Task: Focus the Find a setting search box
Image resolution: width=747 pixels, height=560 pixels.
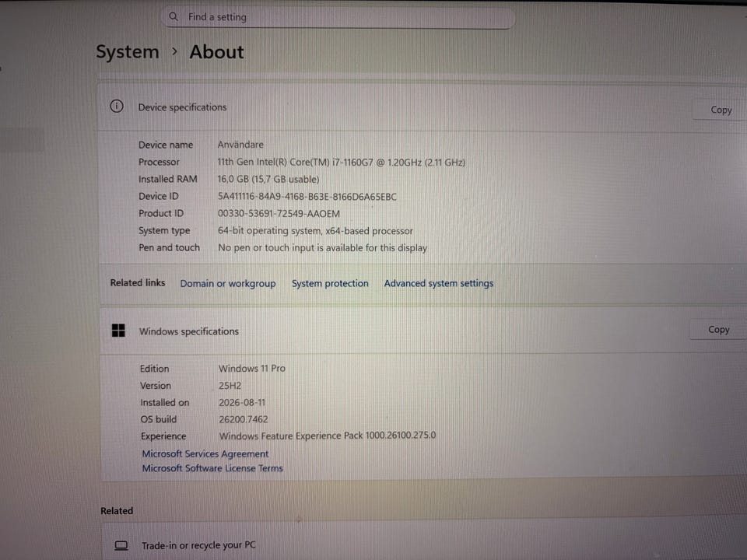Action: pos(339,17)
